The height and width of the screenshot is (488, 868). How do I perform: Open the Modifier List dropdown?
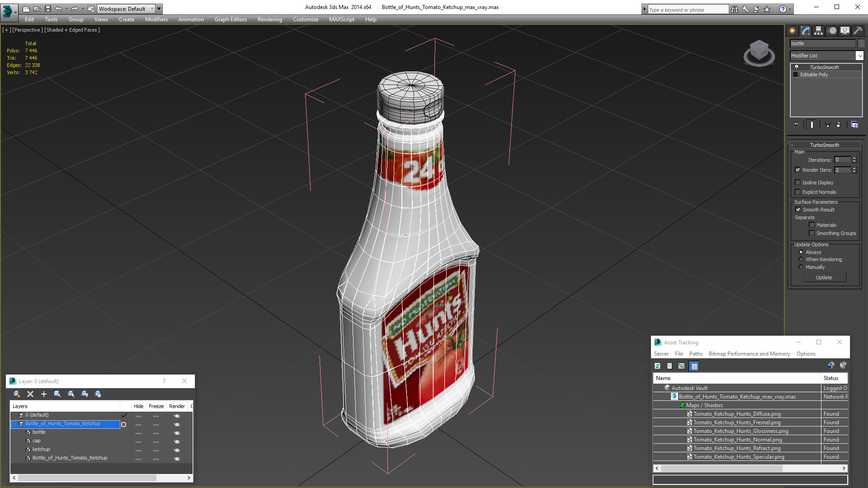tap(859, 56)
